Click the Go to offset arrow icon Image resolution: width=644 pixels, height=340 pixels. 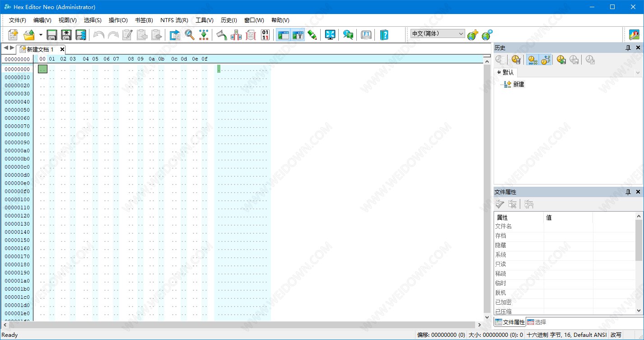coord(175,35)
